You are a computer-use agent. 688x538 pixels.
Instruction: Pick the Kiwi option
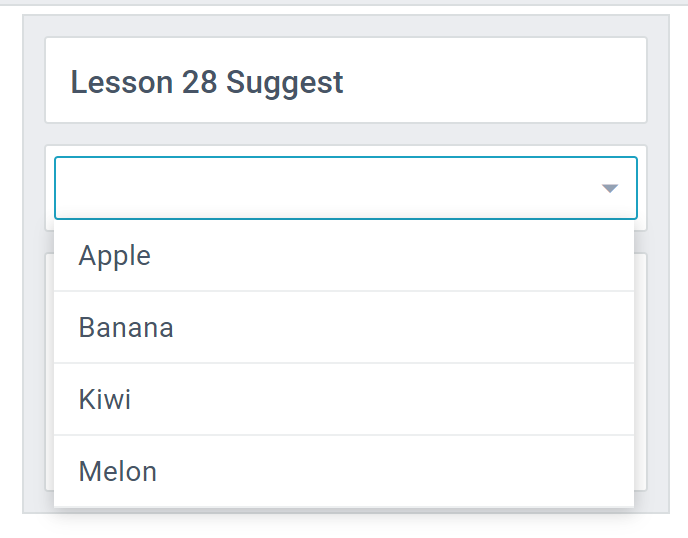[105, 400]
